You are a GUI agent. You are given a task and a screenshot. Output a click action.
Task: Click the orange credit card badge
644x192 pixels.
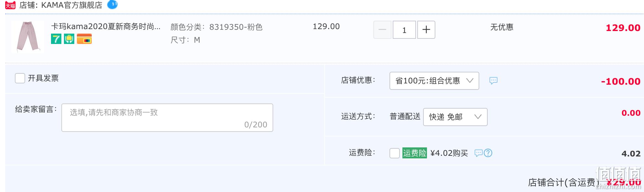point(84,39)
